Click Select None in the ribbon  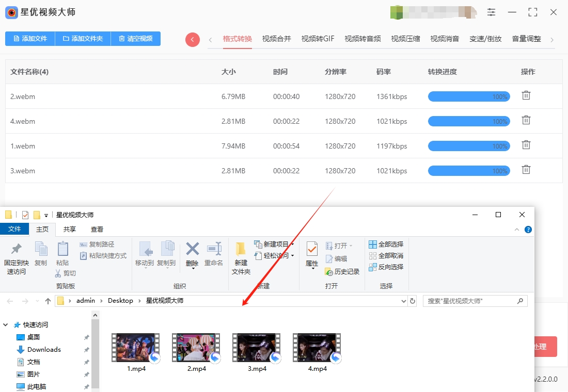386,256
